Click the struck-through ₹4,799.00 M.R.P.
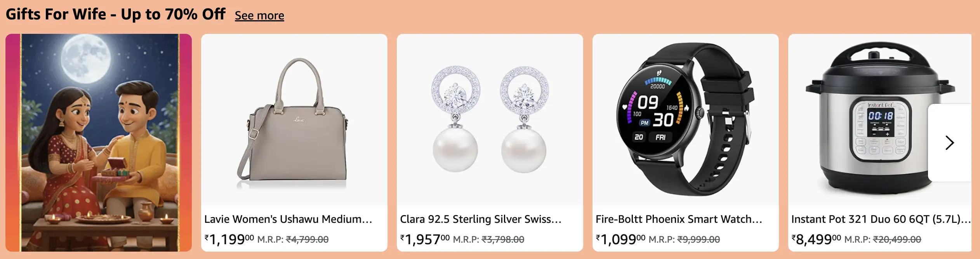Viewport: 980px width, 259px height. coord(307,240)
